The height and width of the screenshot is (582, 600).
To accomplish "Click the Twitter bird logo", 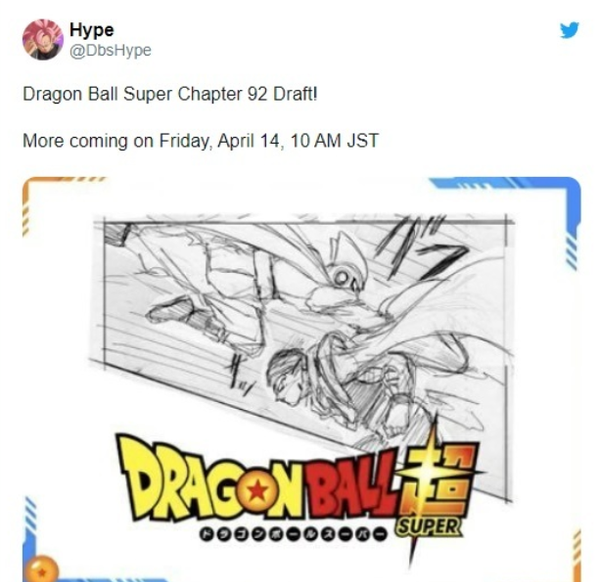I will click(x=569, y=30).
